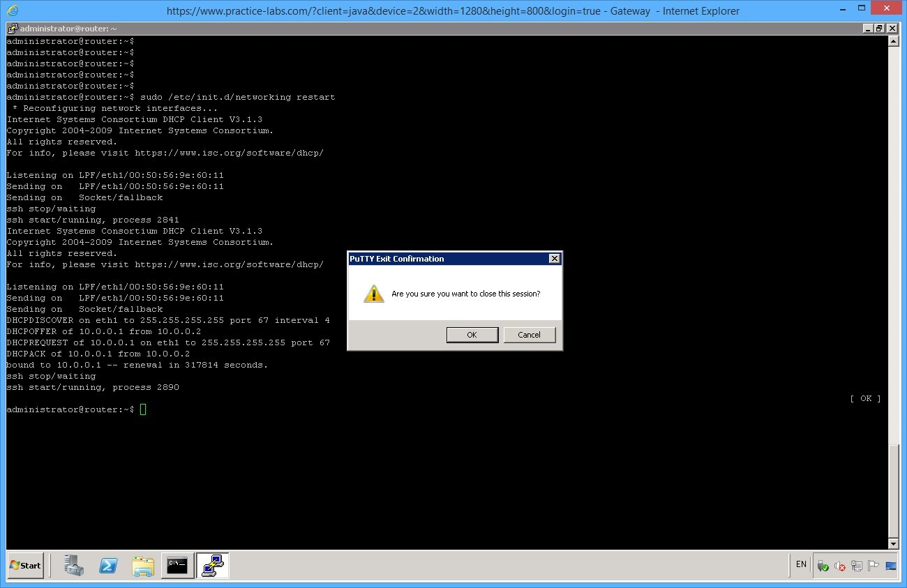Confirm session close with OK button
Image resolution: width=907 pixels, height=588 pixels.
(472, 335)
